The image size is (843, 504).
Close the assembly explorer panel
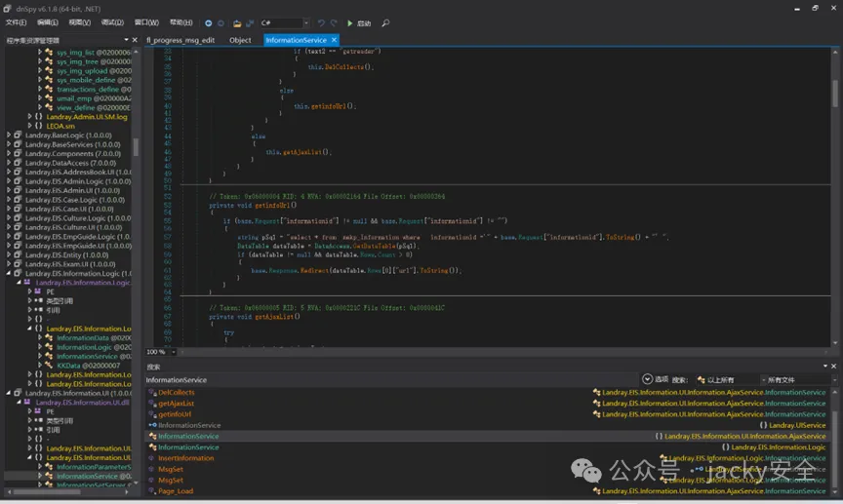[x=135, y=40]
